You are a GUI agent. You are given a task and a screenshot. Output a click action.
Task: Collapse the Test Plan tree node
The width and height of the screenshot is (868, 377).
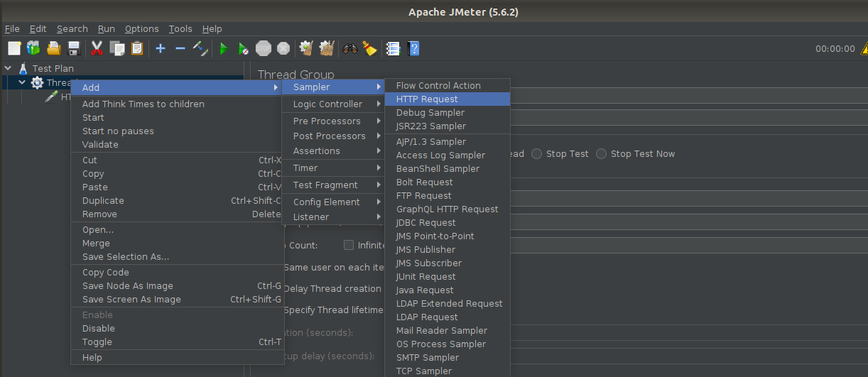point(9,69)
